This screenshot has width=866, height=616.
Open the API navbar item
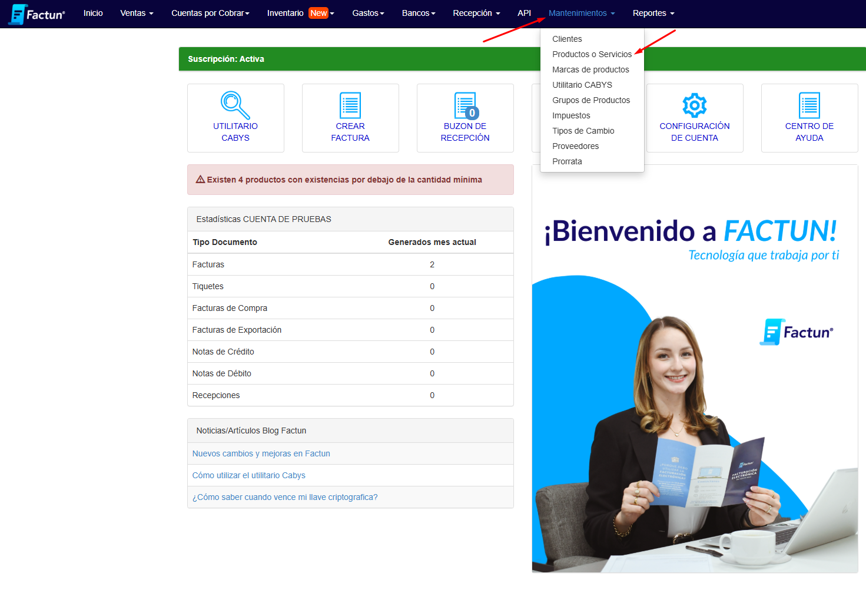[x=524, y=13]
